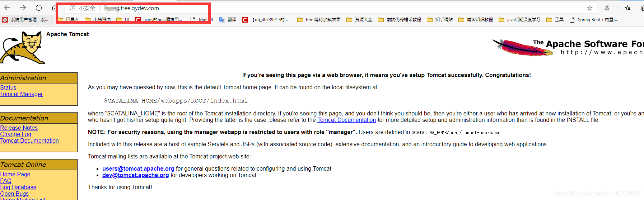Click the users@tomcat.apache.org mailing list link
Viewport: 644px width, 200px height.
[x=138, y=168]
